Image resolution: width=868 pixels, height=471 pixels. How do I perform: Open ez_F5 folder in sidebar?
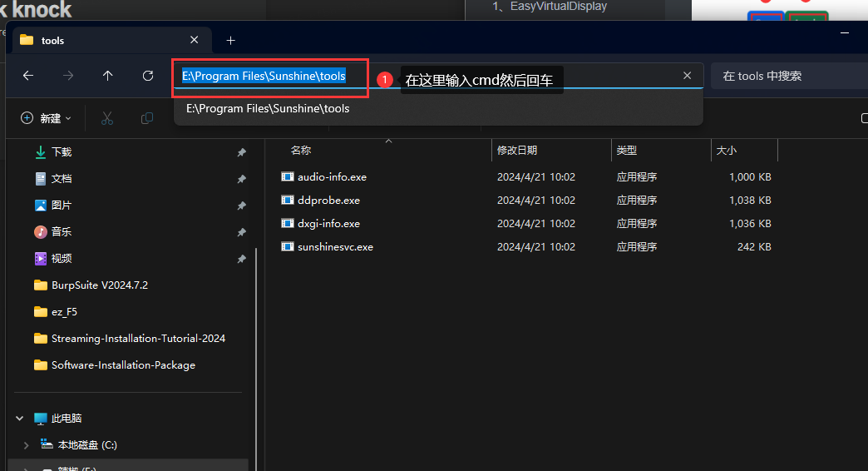pyautogui.click(x=64, y=312)
